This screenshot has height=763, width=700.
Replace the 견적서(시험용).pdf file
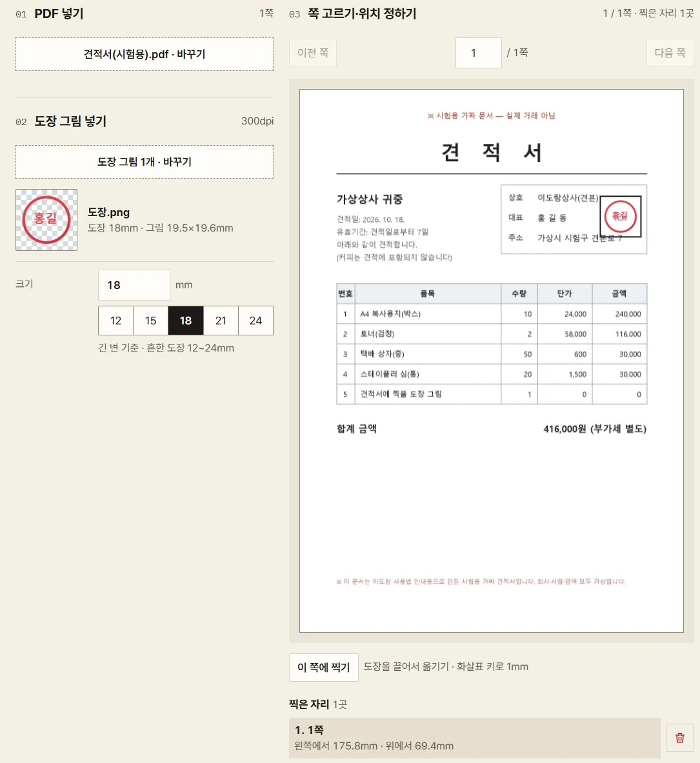(144, 54)
